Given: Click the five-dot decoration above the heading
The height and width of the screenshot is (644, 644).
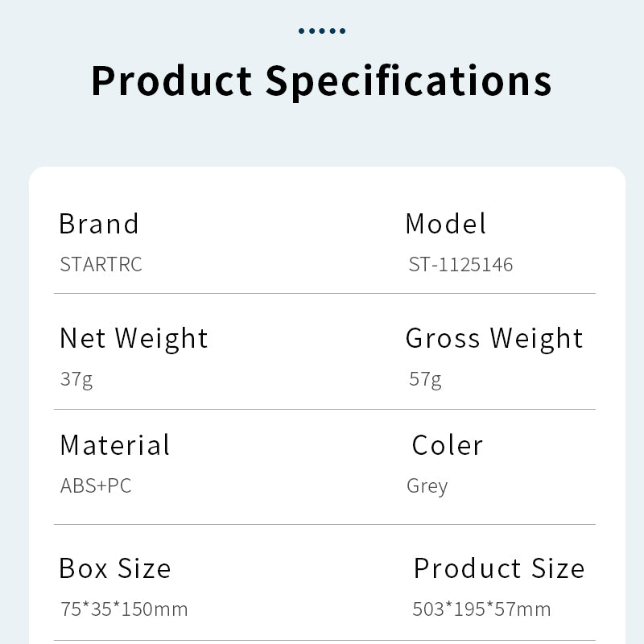Looking at the screenshot, I should click(322, 31).
